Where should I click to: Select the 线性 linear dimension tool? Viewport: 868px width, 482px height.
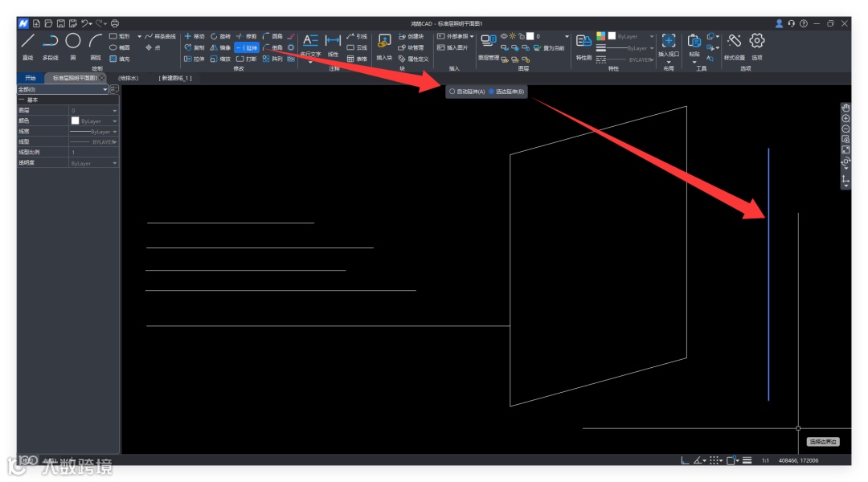[333, 47]
